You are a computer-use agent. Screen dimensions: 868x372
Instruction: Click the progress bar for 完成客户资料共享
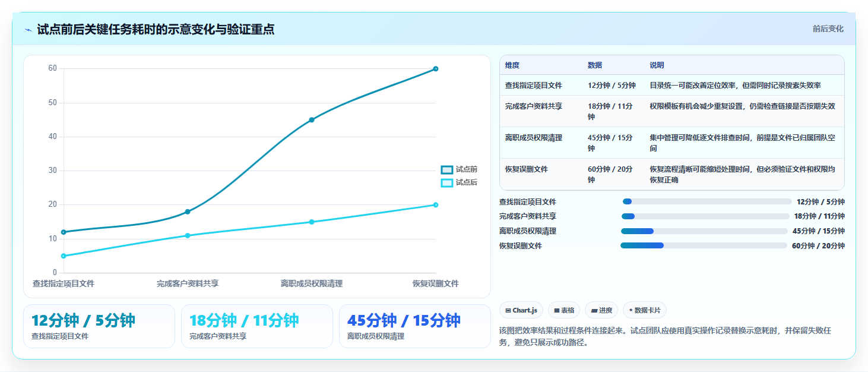coord(705,216)
